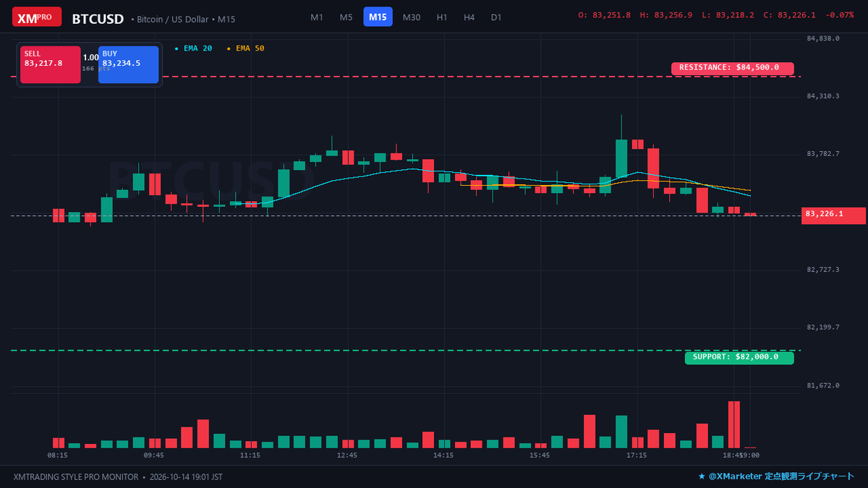Click the 15:45 time axis label

point(540,455)
